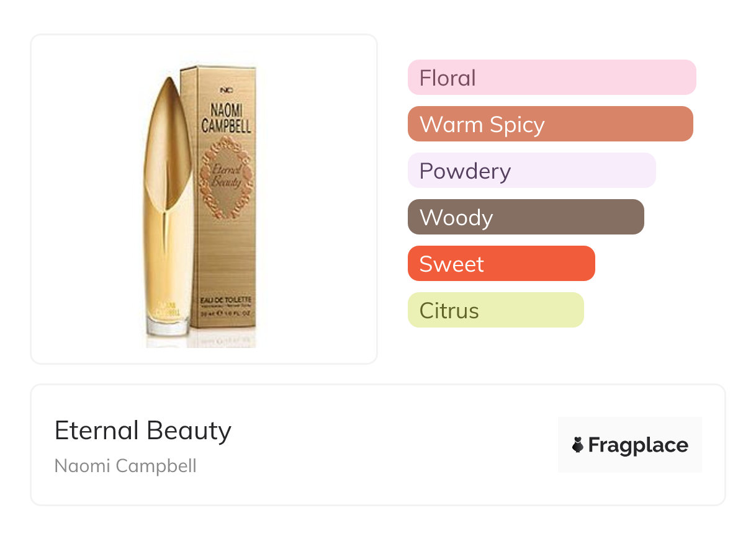Click the Sweet accord bar
Image resolution: width=756 pixels, height=536 pixels.
[x=501, y=264]
